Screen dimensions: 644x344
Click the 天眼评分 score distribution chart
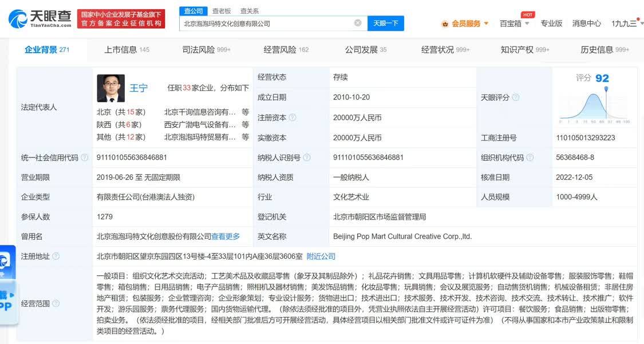(x=594, y=105)
